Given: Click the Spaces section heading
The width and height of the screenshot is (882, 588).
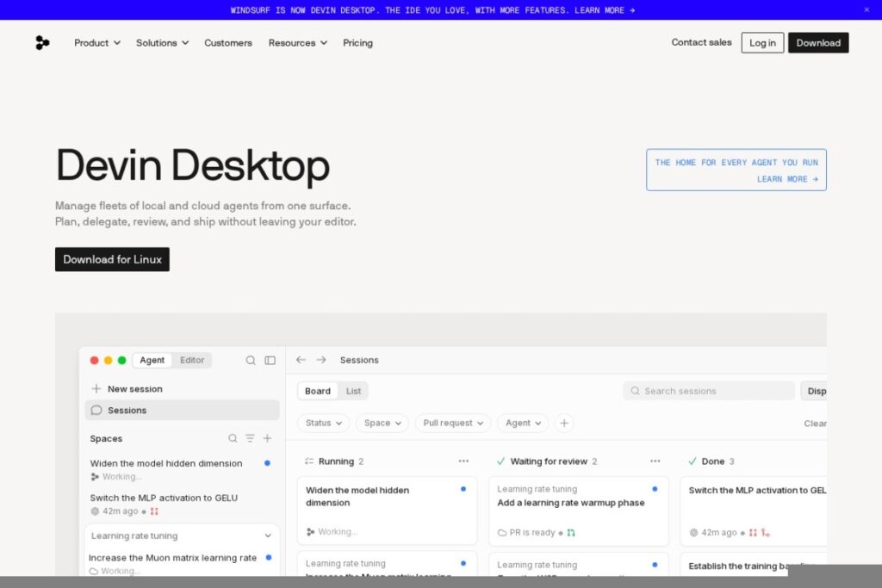Looking at the screenshot, I should click(106, 438).
